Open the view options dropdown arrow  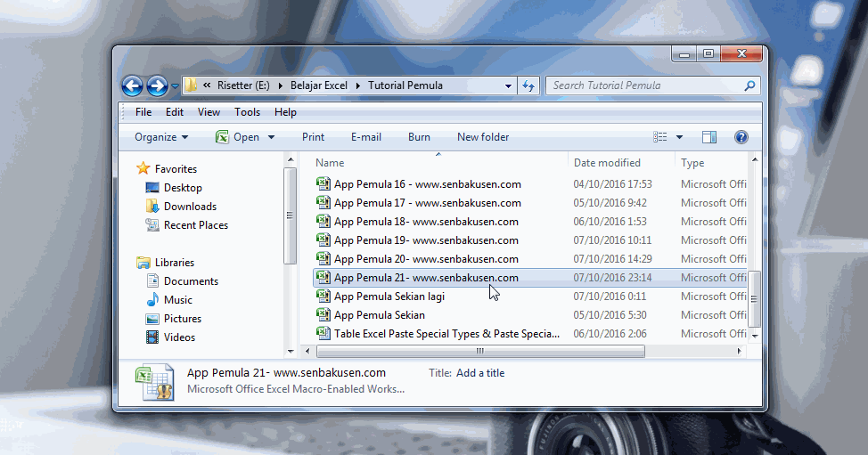coord(679,137)
